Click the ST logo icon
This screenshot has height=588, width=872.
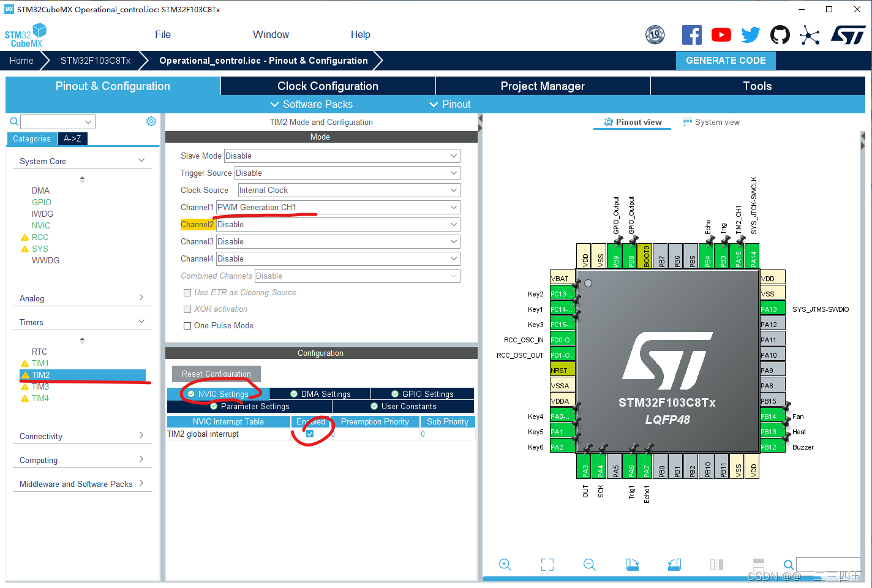(848, 35)
